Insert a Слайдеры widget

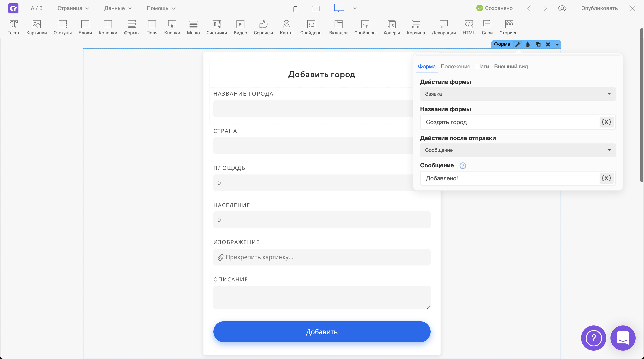311,27
